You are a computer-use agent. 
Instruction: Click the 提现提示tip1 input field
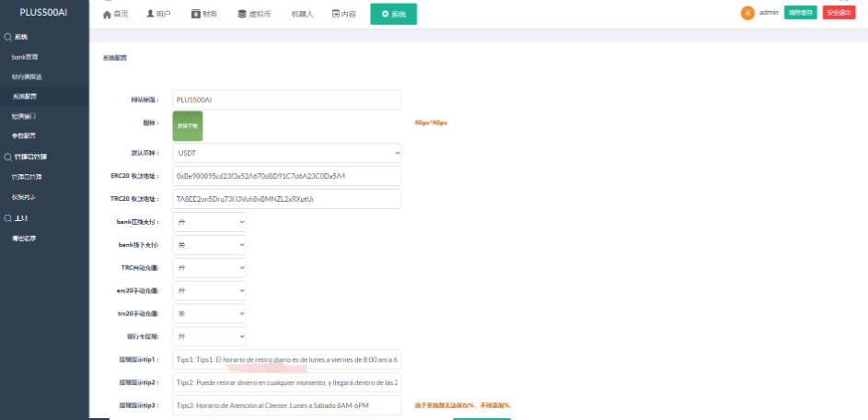tap(287, 359)
